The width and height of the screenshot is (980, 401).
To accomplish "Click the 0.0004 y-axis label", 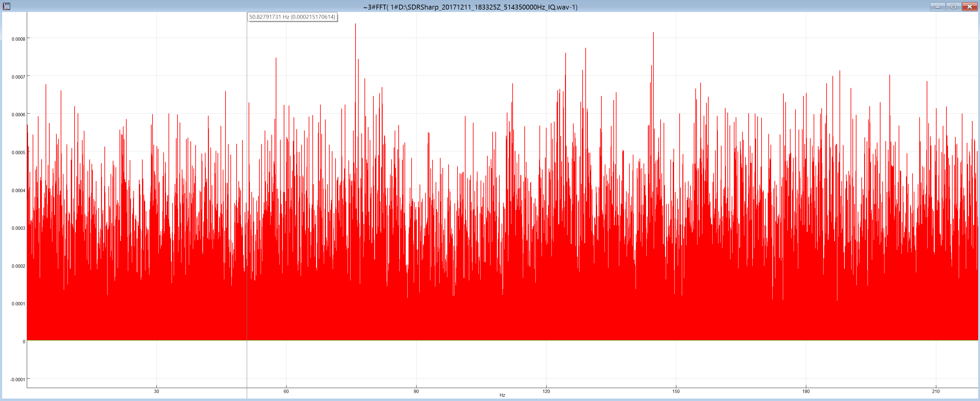I will [18, 190].
